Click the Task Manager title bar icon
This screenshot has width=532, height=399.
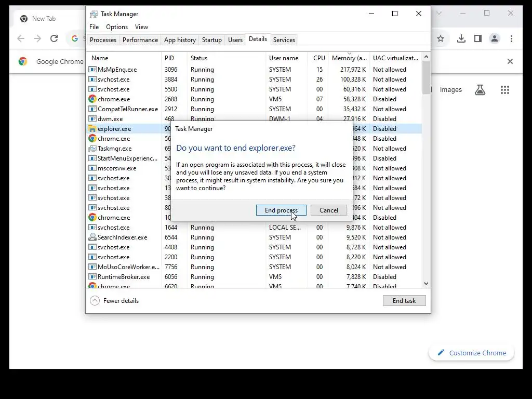[x=94, y=14]
